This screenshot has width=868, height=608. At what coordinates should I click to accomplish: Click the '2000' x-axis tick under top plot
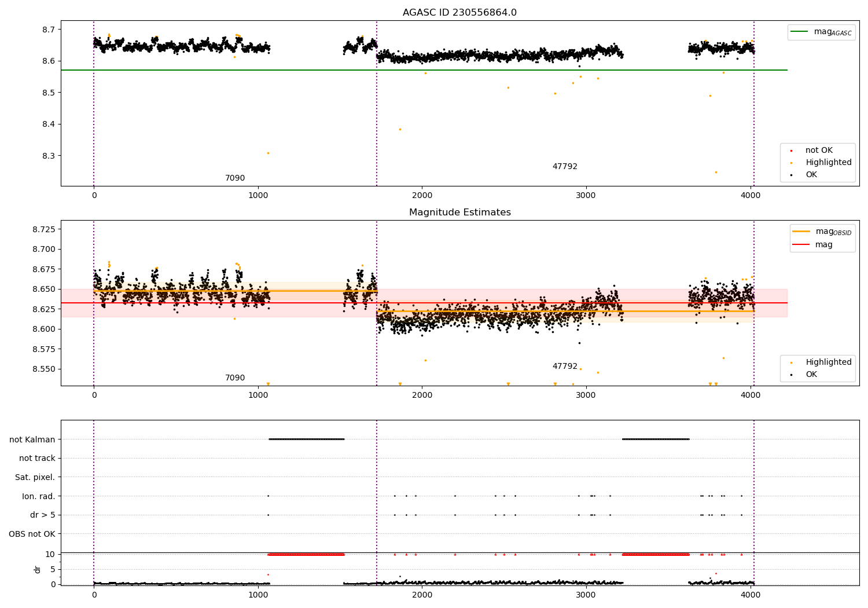pyautogui.click(x=422, y=196)
